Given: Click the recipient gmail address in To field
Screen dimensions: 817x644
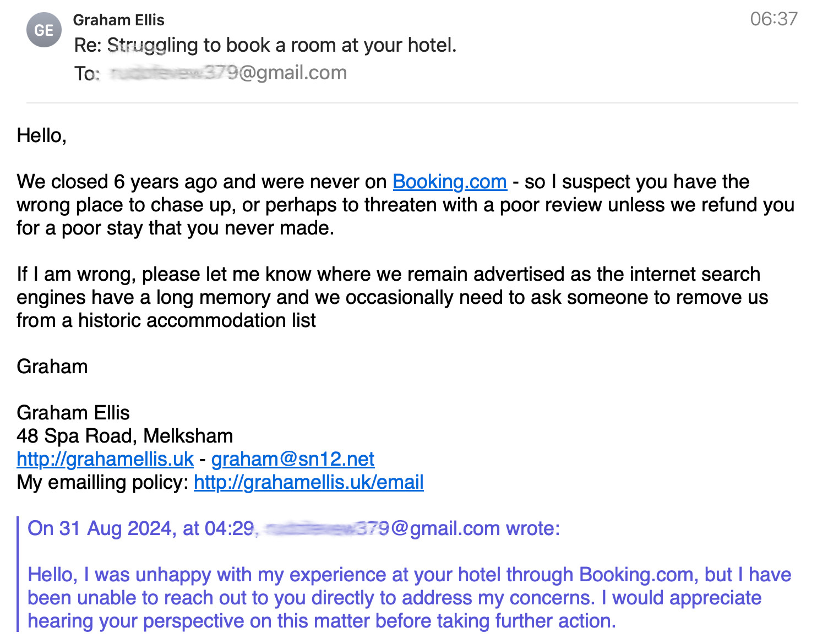Looking at the screenshot, I should (x=228, y=73).
